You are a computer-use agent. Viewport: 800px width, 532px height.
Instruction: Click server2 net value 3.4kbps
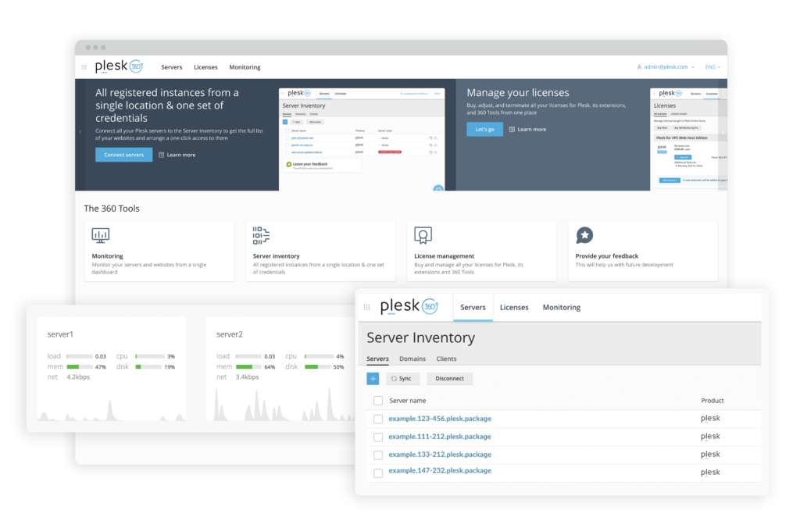pyautogui.click(x=247, y=377)
